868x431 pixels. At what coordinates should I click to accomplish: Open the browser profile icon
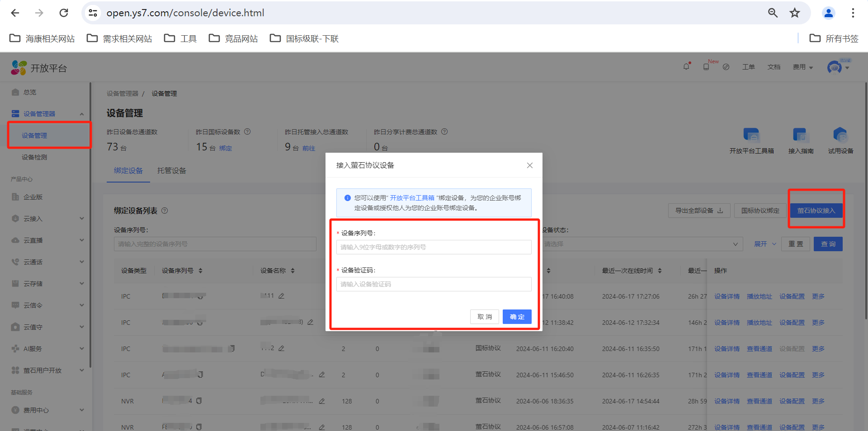point(829,13)
